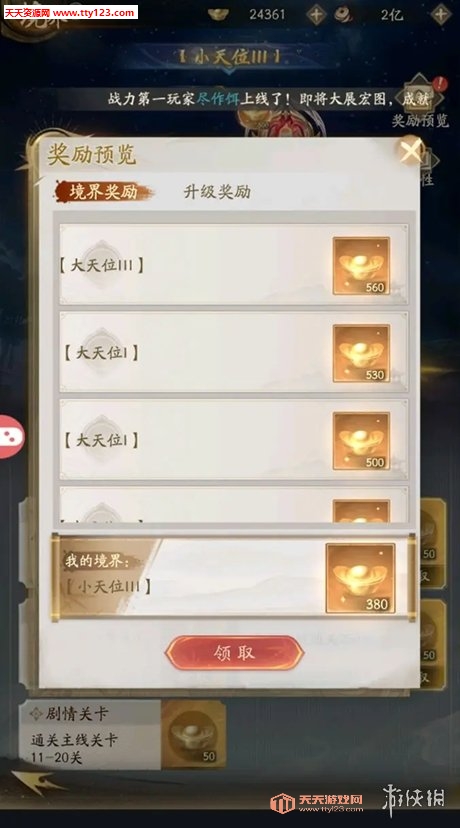The image size is (460, 828).
Task: Click the player name 尽作饵 in announcement
Action: (218, 99)
